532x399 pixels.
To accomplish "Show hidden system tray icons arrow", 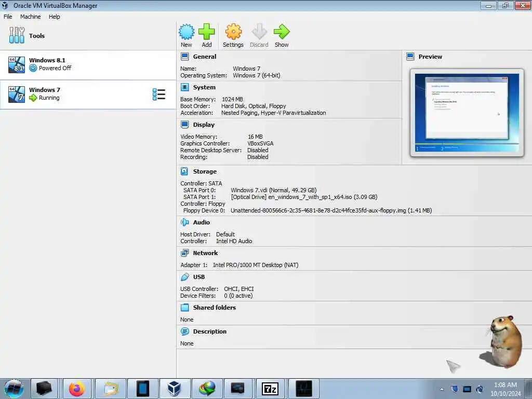I will [442, 389].
